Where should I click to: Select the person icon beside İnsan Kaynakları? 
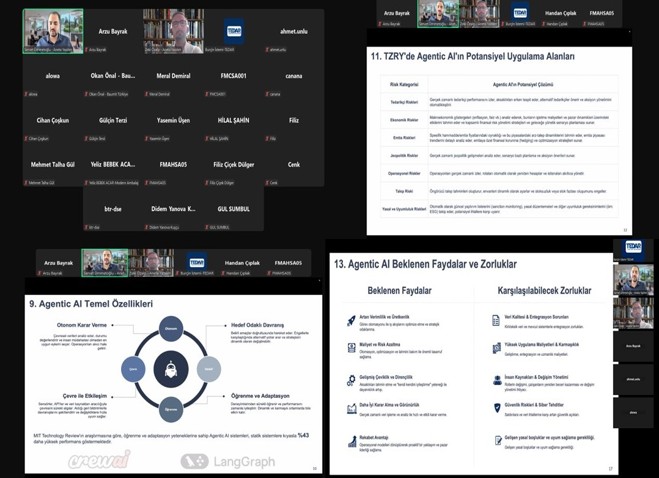tap(497, 380)
